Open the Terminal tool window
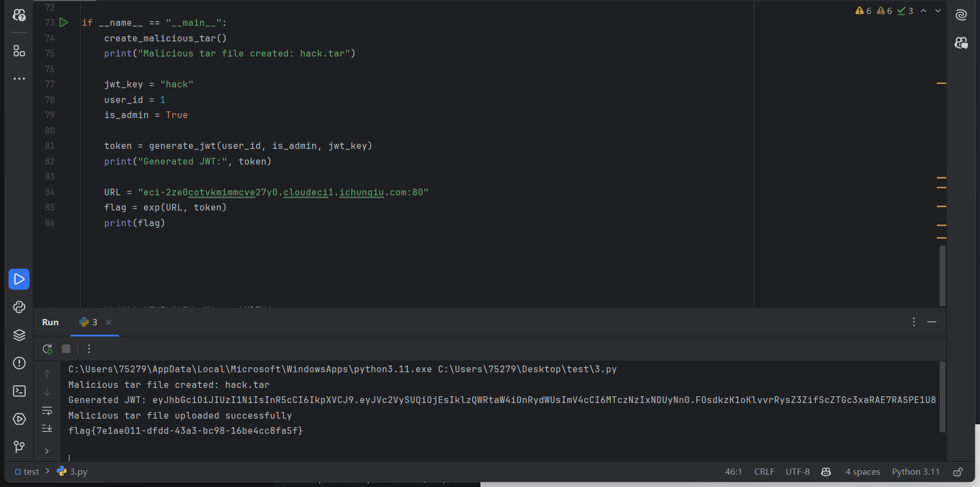 (x=19, y=391)
